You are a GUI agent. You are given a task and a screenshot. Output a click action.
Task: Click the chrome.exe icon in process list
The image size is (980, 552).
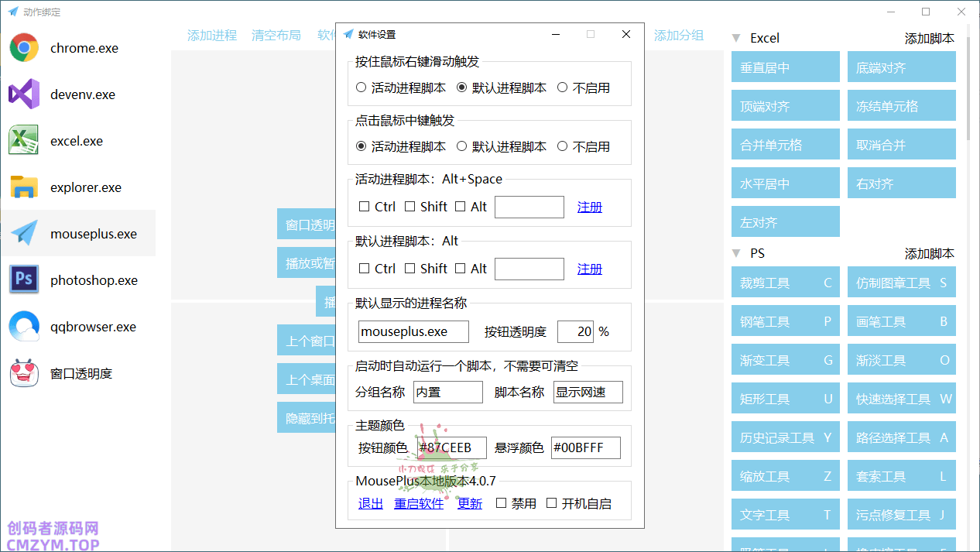pos(24,48)
